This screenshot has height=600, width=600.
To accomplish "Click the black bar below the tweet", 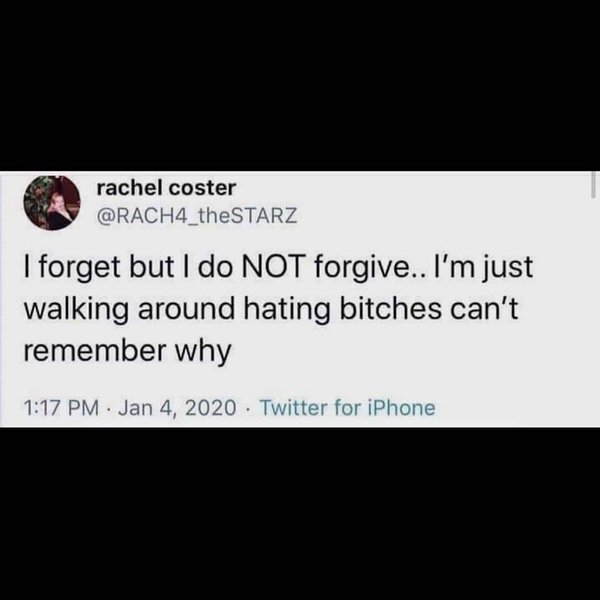I will (300, 514).
